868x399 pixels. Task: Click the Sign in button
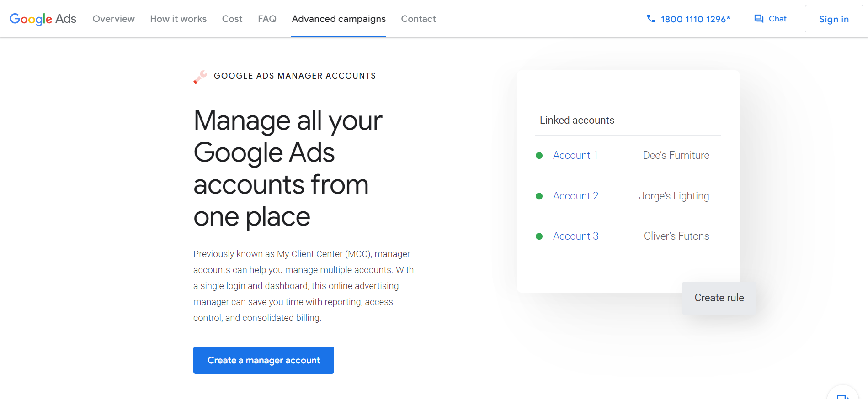tap(834, 19)
